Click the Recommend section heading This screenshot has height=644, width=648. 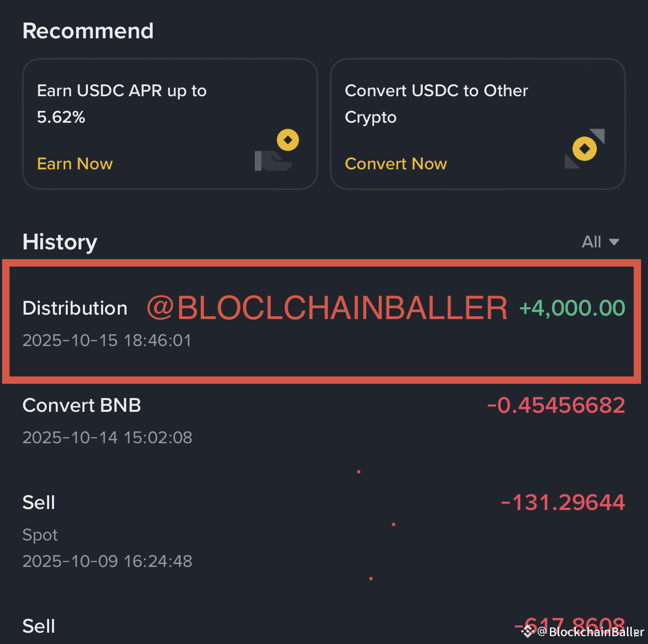point(88,31)
